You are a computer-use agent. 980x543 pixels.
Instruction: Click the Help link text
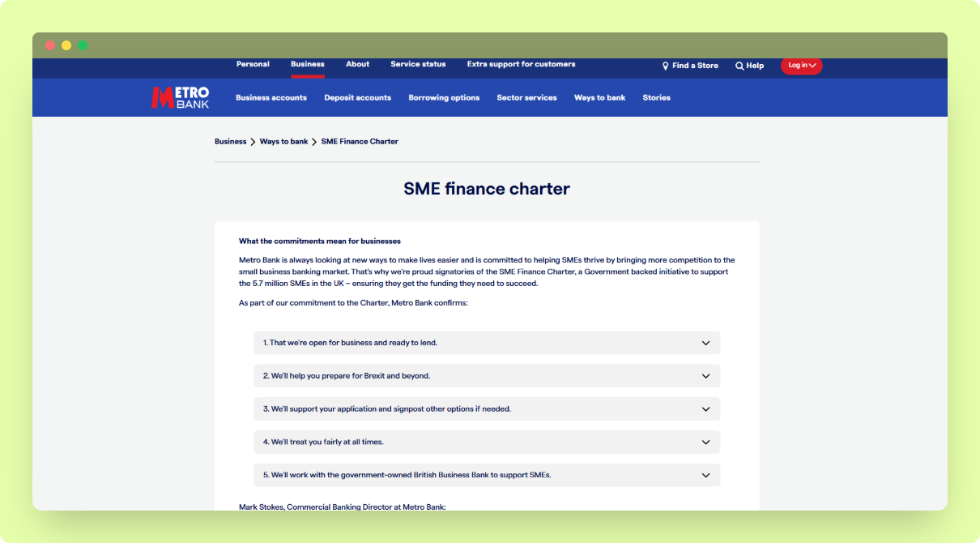point(755,66)
